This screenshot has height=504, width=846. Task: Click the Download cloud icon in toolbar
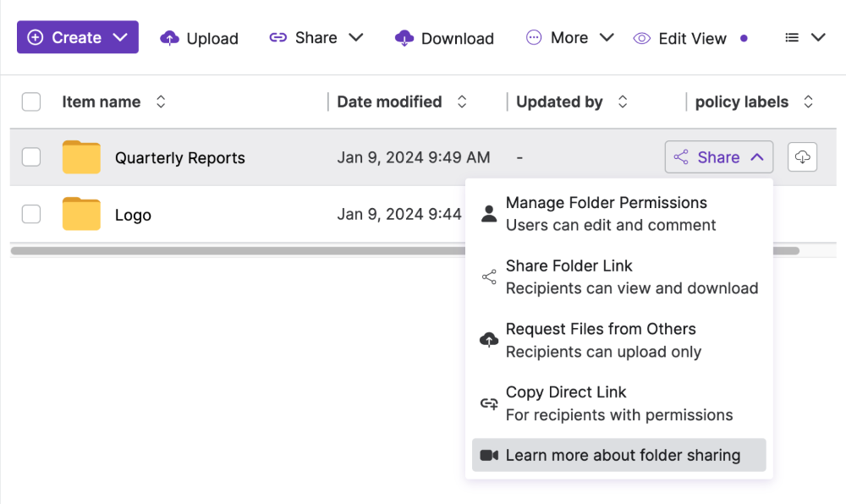[x=404, y=38]
